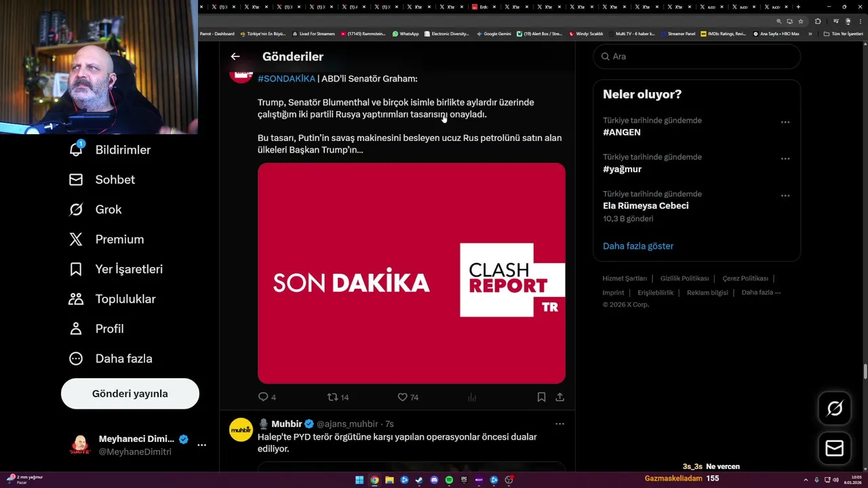Click the Ara search field

[x=697, y=56]
